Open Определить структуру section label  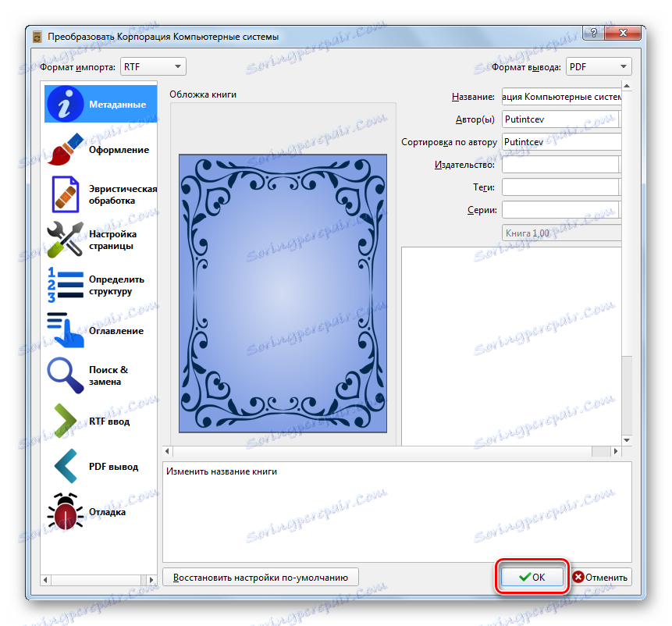pos(116,286)
